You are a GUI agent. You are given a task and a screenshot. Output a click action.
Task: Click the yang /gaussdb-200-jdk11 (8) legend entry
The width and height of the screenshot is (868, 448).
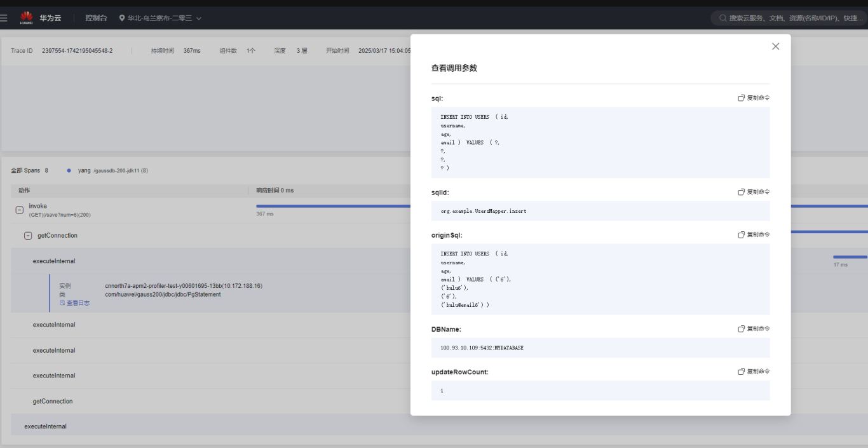[x=107, y=171]
